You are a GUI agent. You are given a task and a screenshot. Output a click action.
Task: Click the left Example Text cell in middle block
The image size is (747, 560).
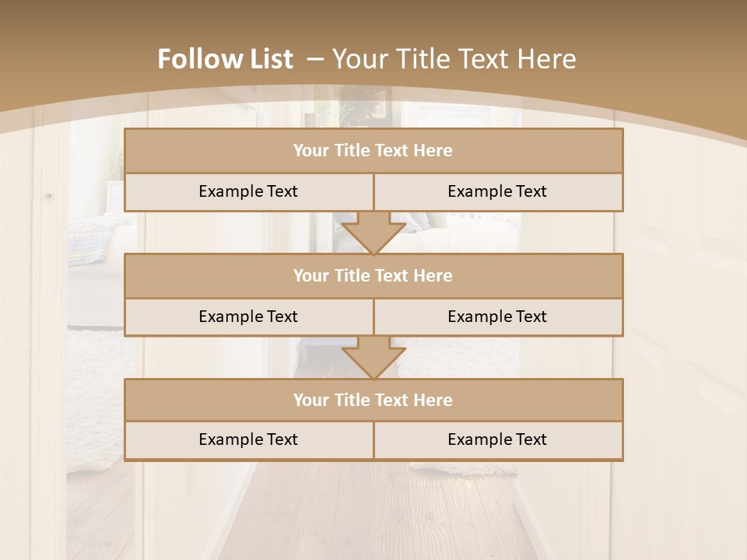click(x=249, y=317)
